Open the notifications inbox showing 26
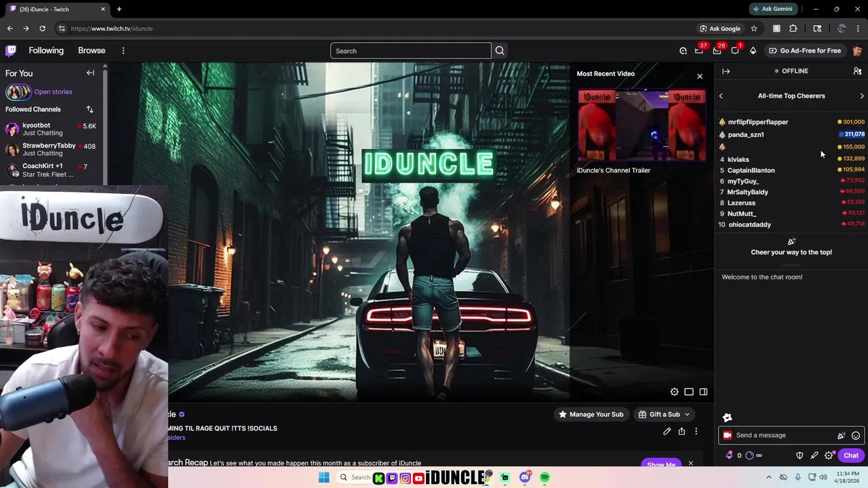868x488 pixels. (717, 51)
